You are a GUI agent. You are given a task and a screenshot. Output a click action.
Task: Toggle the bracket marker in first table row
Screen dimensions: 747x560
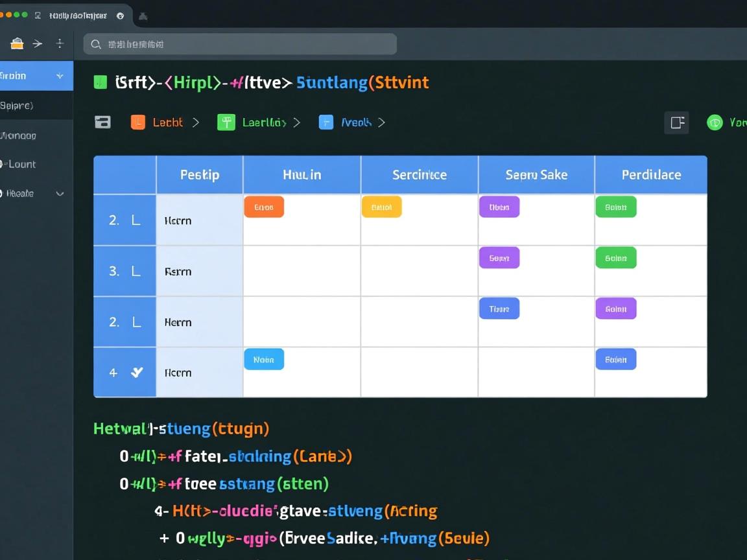(x=136, y=220)
